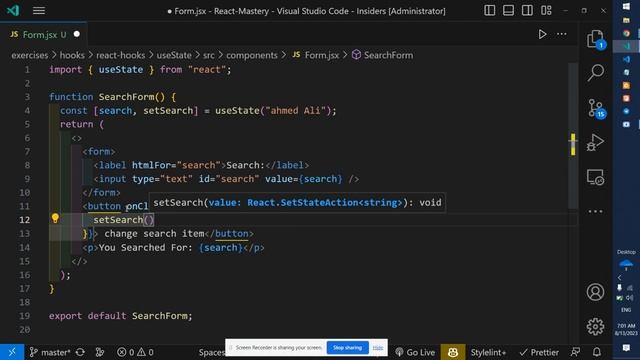Click the yellow Copilot status icon
Image resolution: width=640 pixels, height=360 pixels.
pyautogui.click(x=453, y=352)
